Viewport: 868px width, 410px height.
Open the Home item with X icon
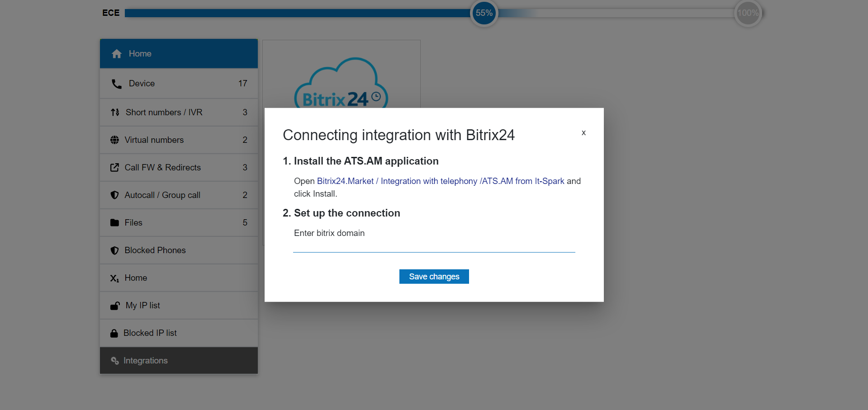tap(136, 278)
